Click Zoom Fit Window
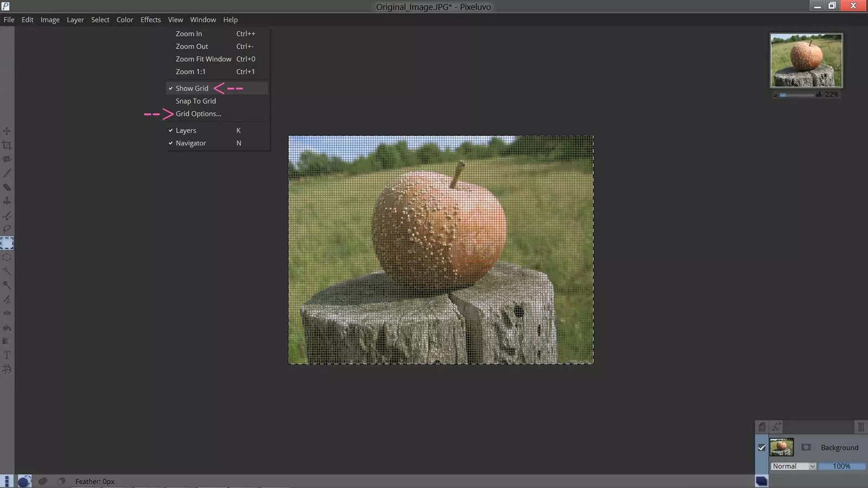This screenshot has height=488, width=868. (x=203, y=59)
